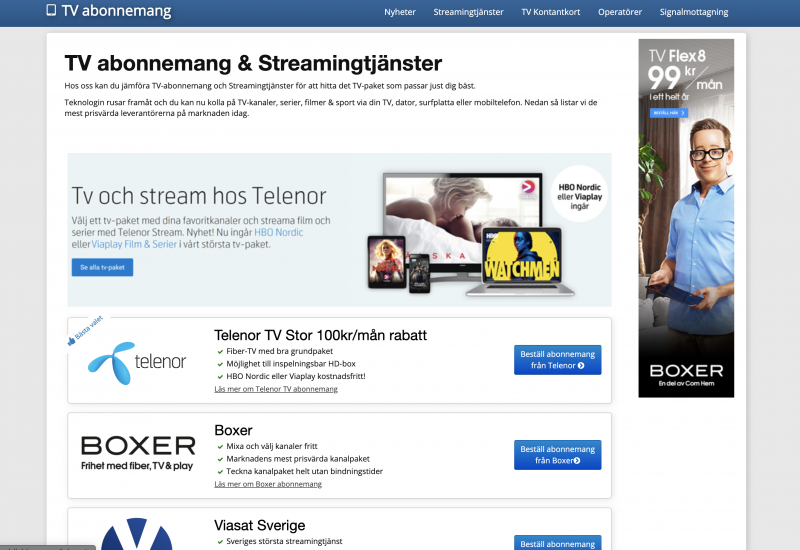The width and height of the screenshot is (800, 550).
Task: Click the Telenor TV Stor 100kr/mån rabatt heading
Action: [x=320, y=335]
